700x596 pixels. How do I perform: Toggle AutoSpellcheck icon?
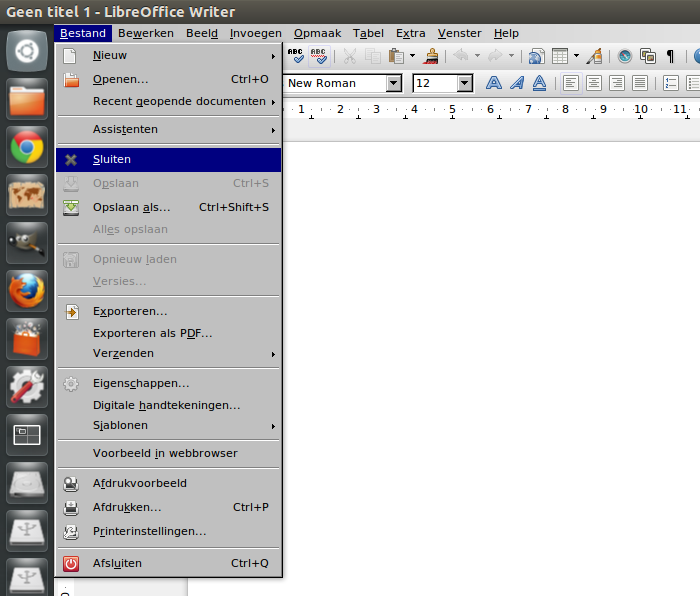click(x=319, y=56)
